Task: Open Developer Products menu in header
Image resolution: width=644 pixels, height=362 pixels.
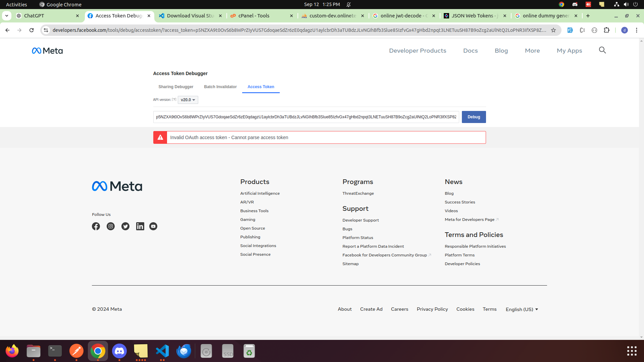Action: [418, 51]
